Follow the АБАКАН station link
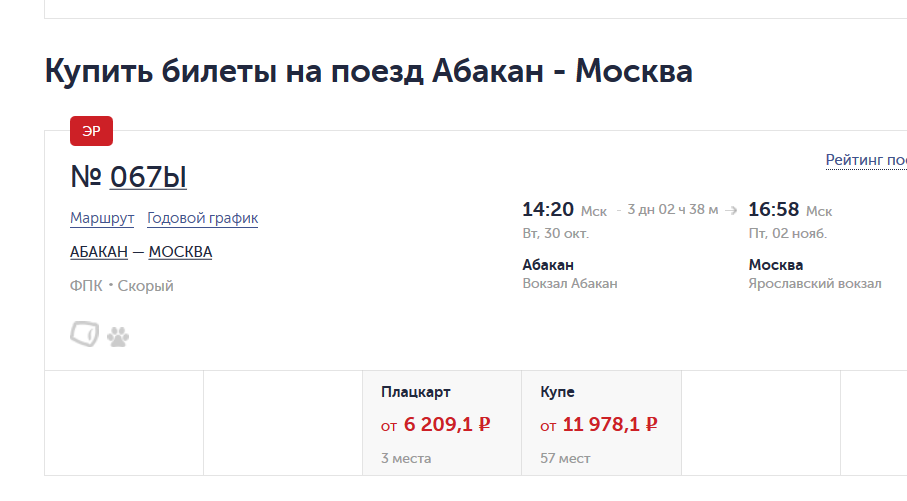The image size is (907, 501). [99, 252]
